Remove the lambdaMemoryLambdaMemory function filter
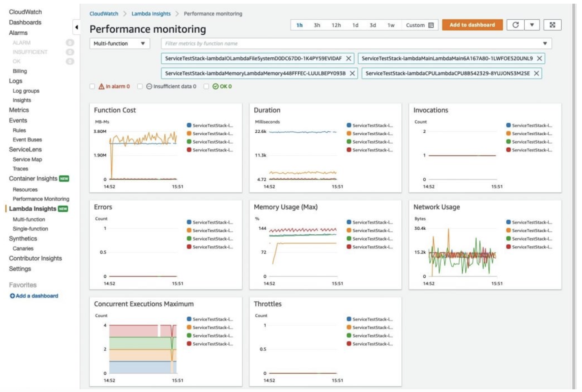This screenshot has height=392, width=582. [x=352, y=73]
